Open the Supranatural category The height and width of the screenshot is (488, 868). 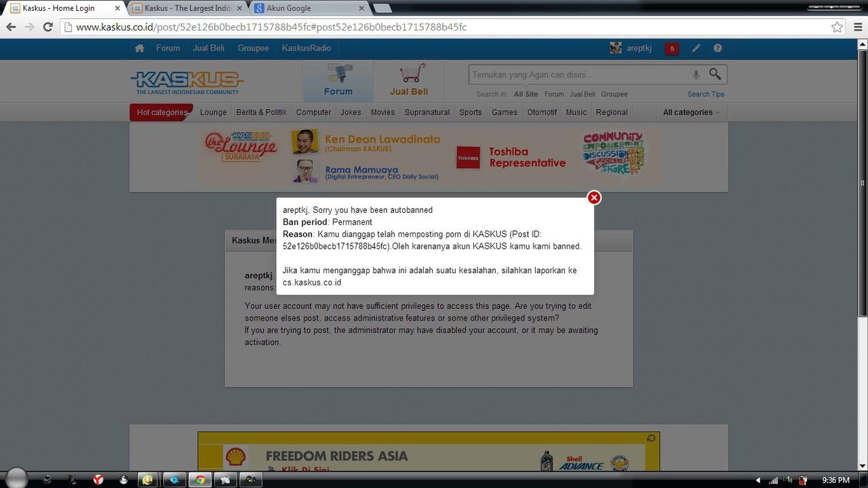(x=427, y=113)
